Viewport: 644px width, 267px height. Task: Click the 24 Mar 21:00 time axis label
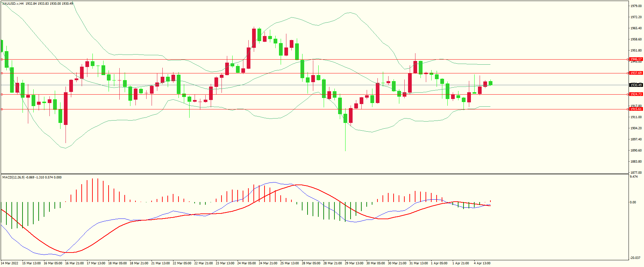(x=268, y=263)
